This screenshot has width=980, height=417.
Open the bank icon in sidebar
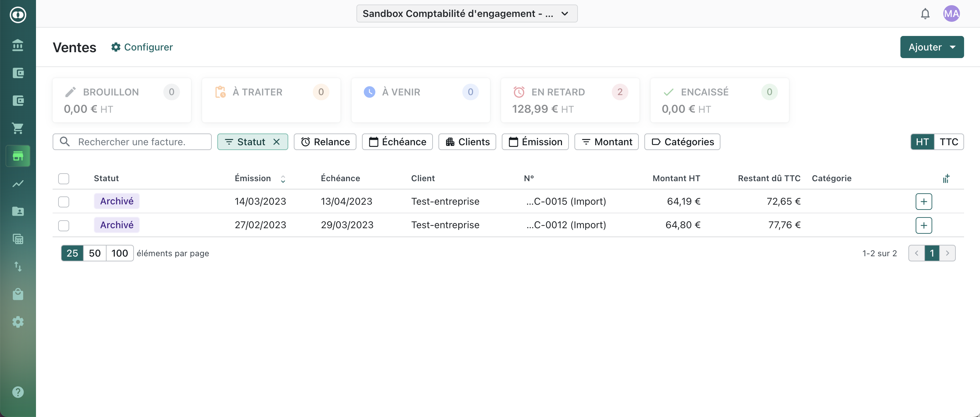pyautogui.click(x=18, y=45)
